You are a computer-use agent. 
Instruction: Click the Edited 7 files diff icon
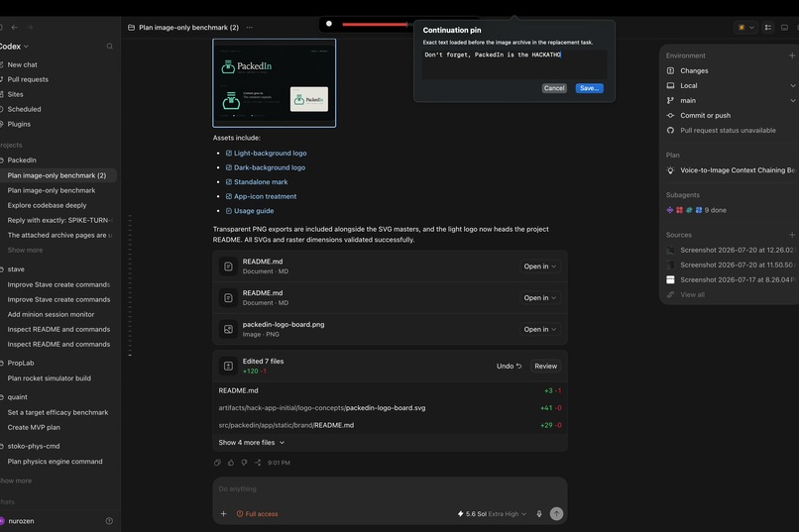point(228,366)
